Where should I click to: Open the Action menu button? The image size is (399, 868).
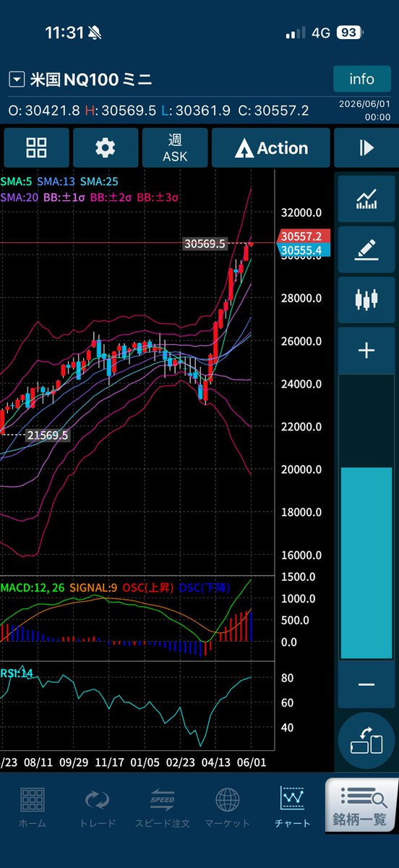tap(271, 148)
